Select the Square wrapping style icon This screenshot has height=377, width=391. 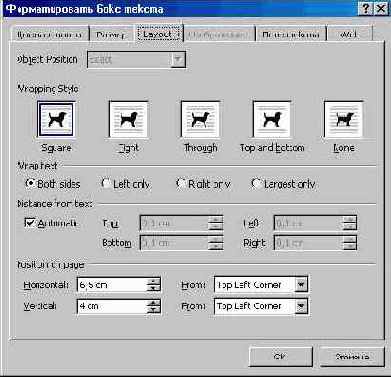click(56, 120)
